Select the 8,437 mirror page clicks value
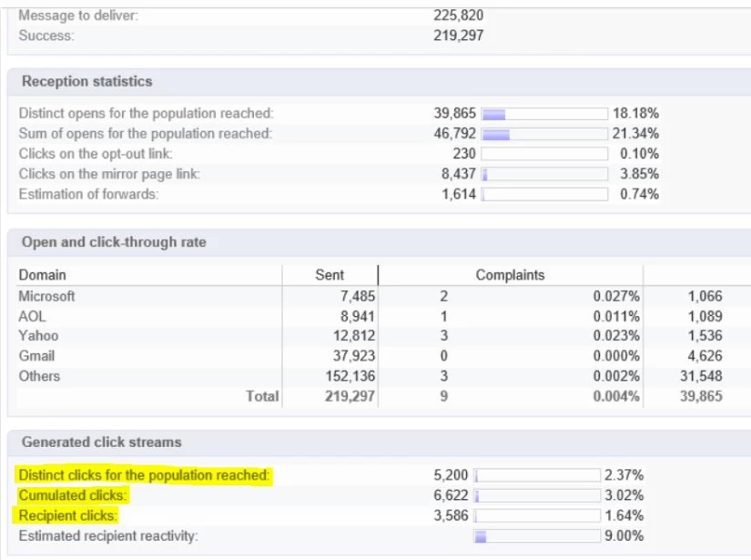Image resolution: width=751 pixels, height=560 pixels. click(459, 173)
